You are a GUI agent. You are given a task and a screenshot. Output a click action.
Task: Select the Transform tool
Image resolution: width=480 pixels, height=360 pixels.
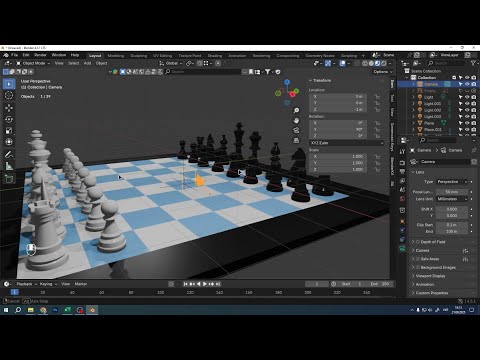pos(9,142)
